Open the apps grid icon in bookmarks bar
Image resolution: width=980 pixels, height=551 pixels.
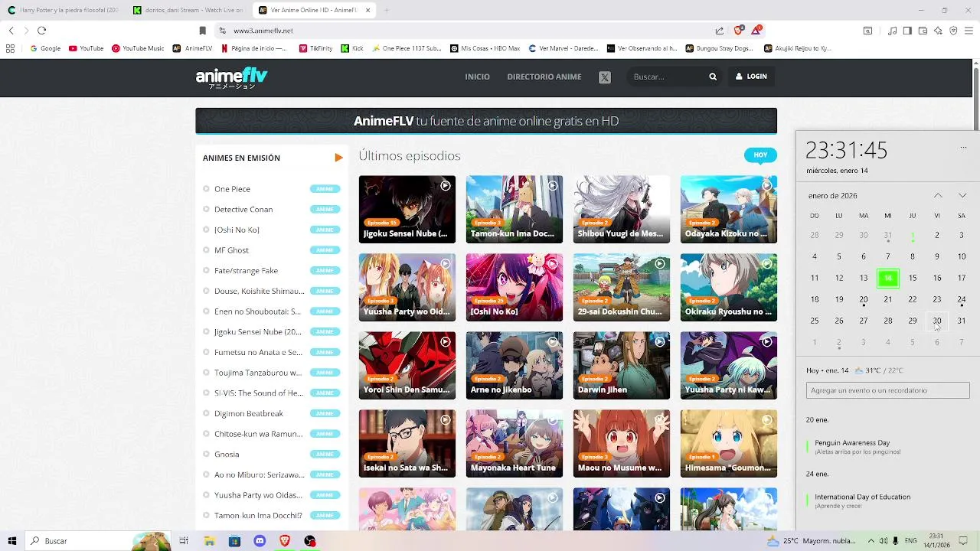(10, 48)
